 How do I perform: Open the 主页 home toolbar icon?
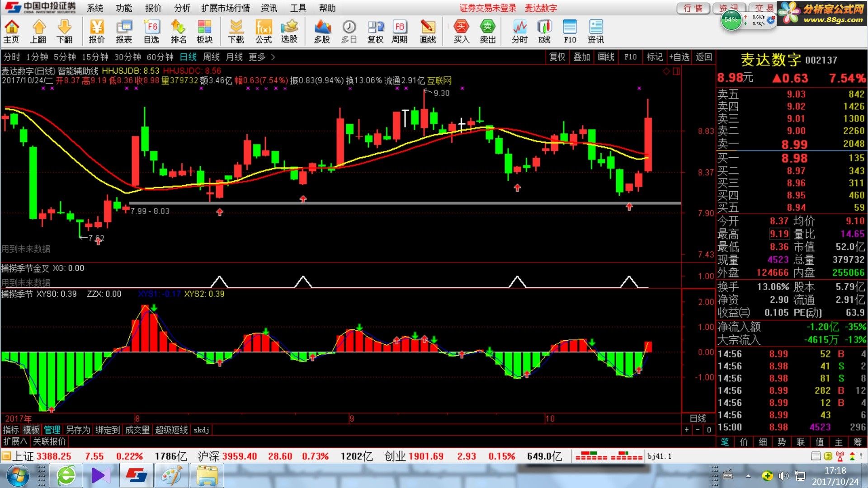tap(11, 32)
